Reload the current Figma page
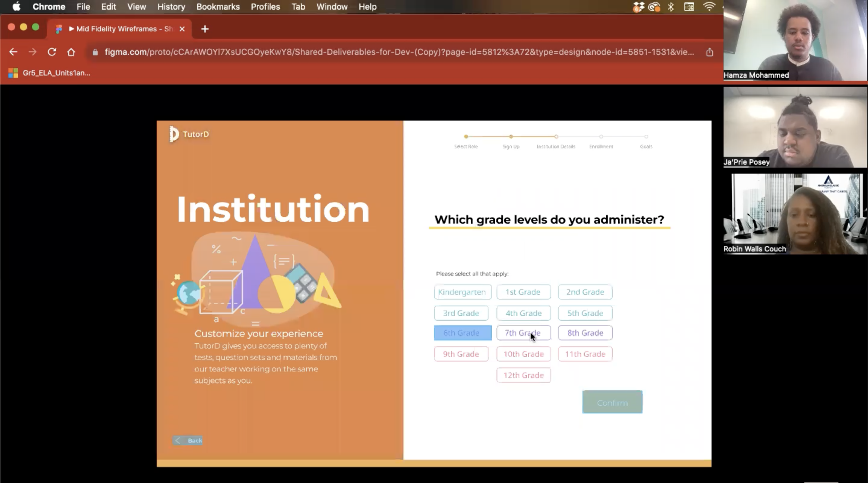 point(52,52)
